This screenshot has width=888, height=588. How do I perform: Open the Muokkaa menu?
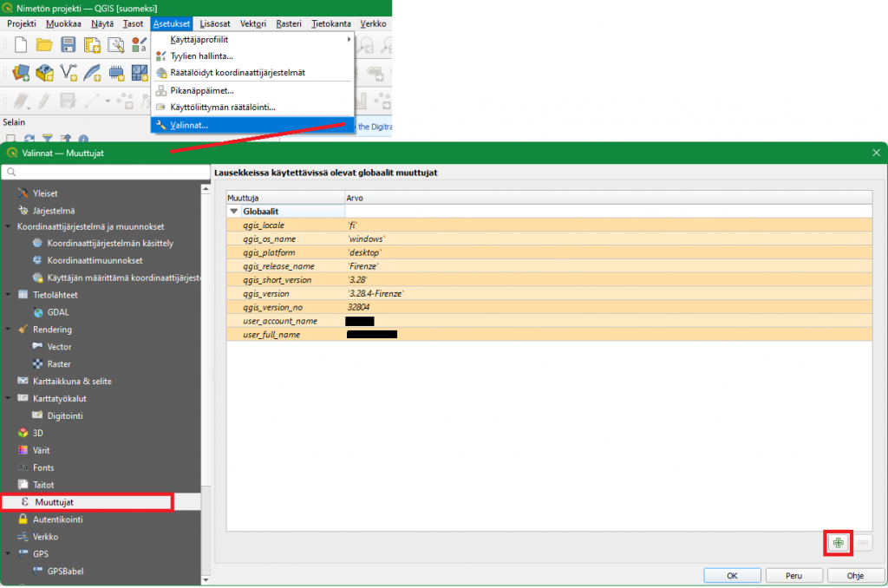click(x=63, y=23)
